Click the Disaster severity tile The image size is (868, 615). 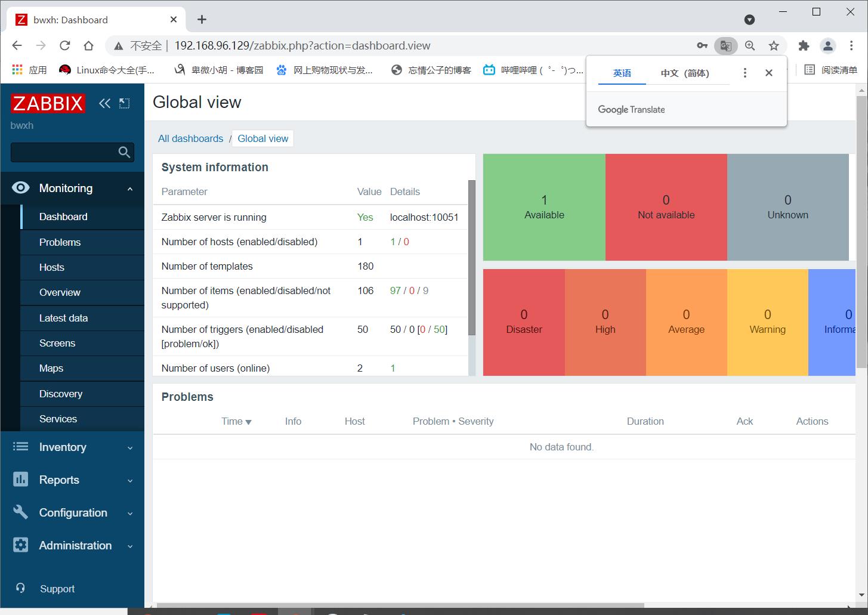[x=524, y=322]
